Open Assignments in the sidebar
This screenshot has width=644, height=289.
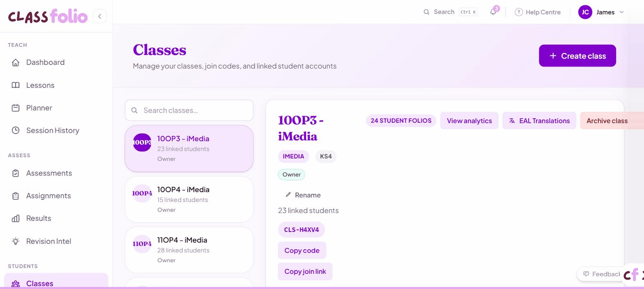56,196
